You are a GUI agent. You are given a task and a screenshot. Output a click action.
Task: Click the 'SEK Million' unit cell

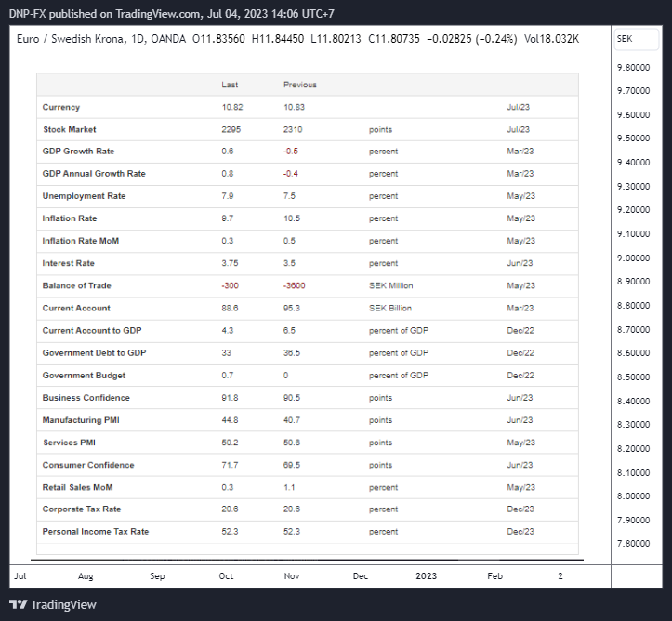pos(391,285)
